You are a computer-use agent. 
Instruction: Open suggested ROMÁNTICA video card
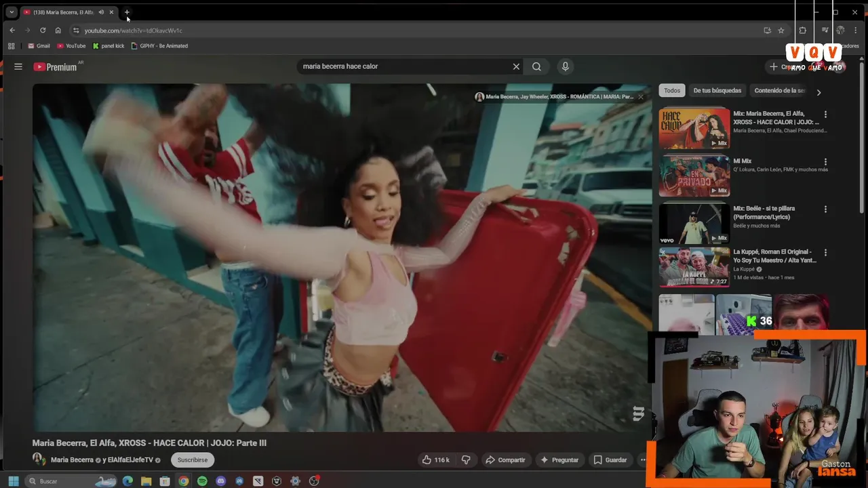(x=554, y=97)
